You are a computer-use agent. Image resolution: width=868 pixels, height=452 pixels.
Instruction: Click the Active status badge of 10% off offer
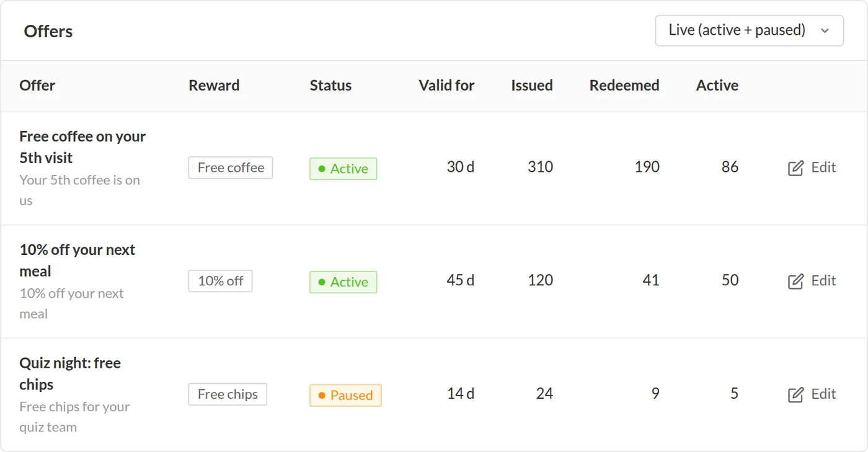(343, 282)
